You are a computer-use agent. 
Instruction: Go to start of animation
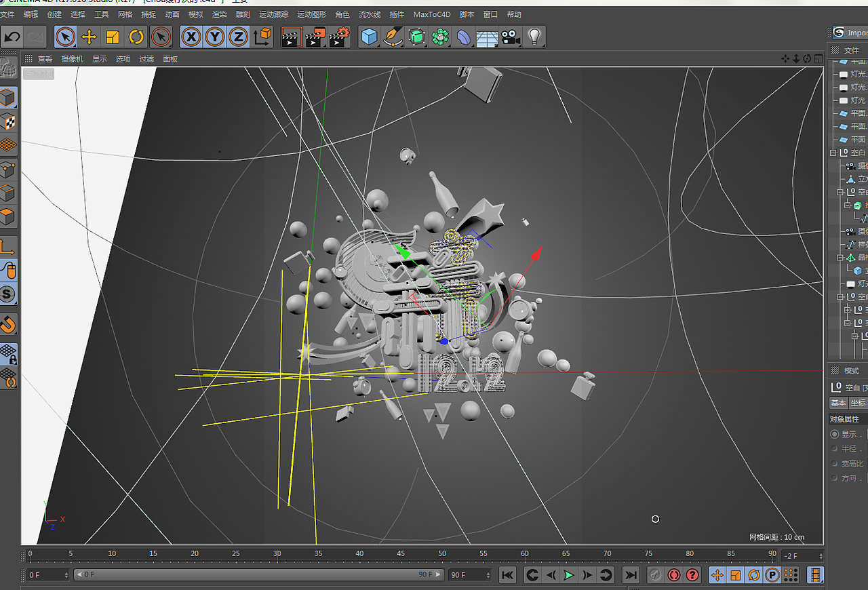(x=507, y=575)
